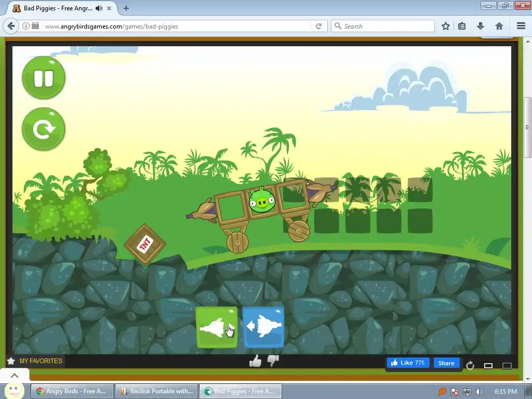Image resolution: width=532 pixels, height=399 pixels.
Task: Click the TNT crate in the game
Action: coord(145,244)
